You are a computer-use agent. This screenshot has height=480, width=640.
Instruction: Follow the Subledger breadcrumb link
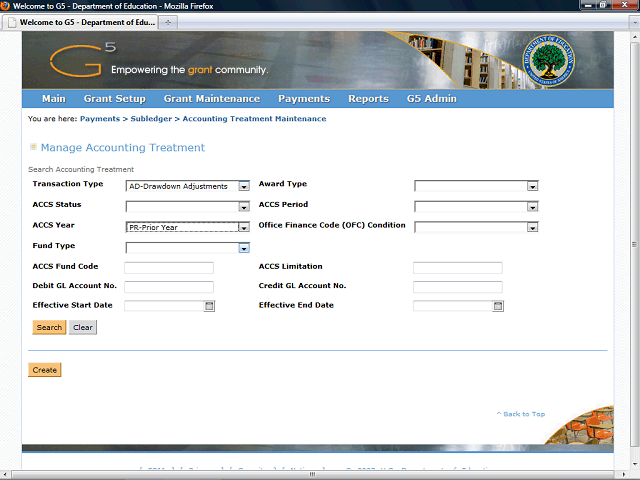pos(151,119)
